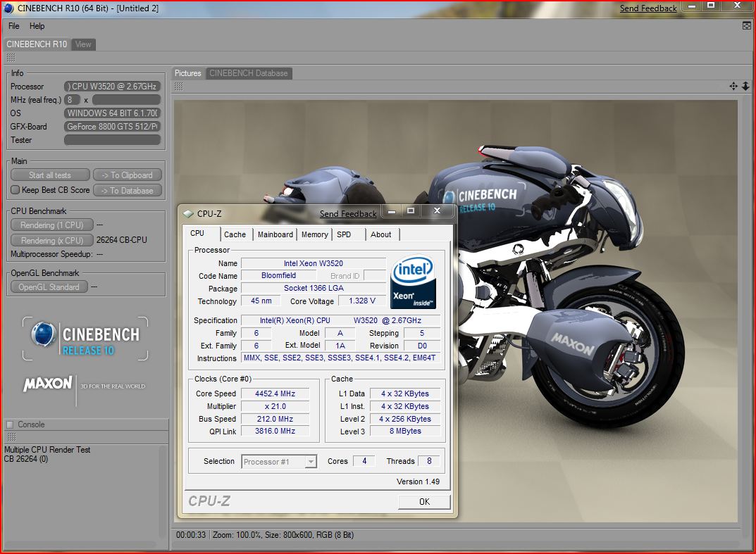
Task: Click Bus Speed value 212.0 MHz
Action: point(275,419)
